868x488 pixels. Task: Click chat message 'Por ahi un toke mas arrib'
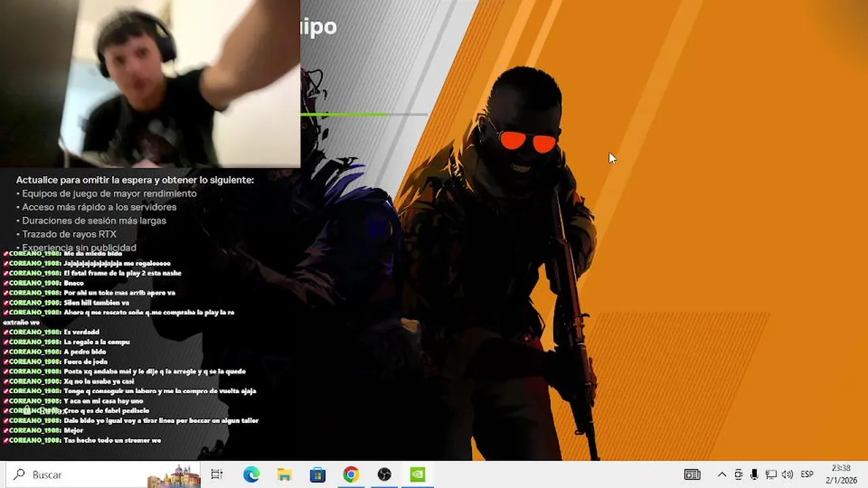(119, 293)
